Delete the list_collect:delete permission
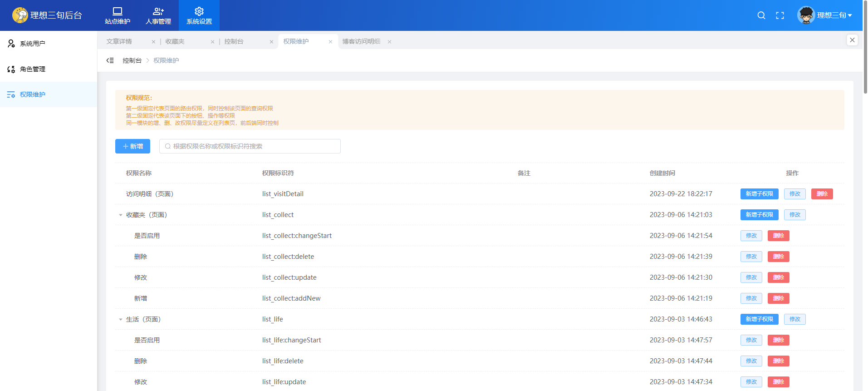The height and width of the screenshot is (391, 868). click(x=778, y=257)
